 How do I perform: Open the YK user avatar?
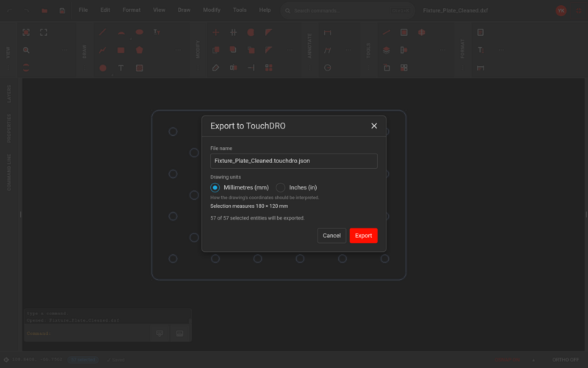point(561,10)
